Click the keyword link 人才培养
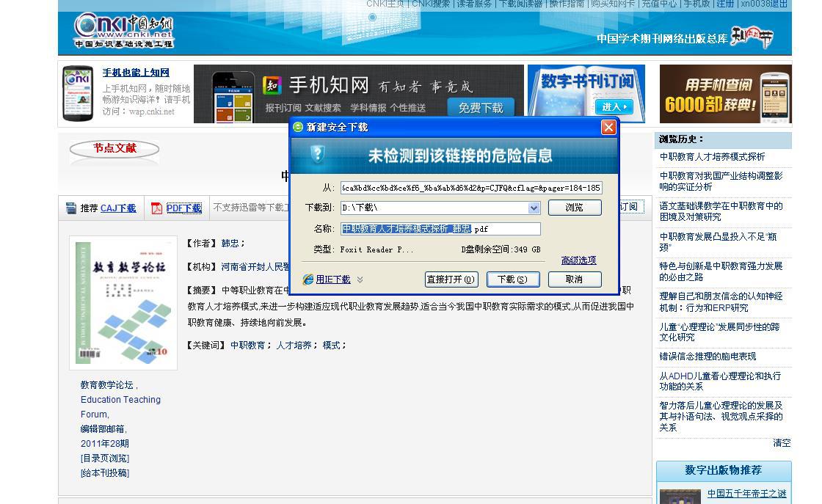This screenshot has height=504, width=822. pos(294,346)
